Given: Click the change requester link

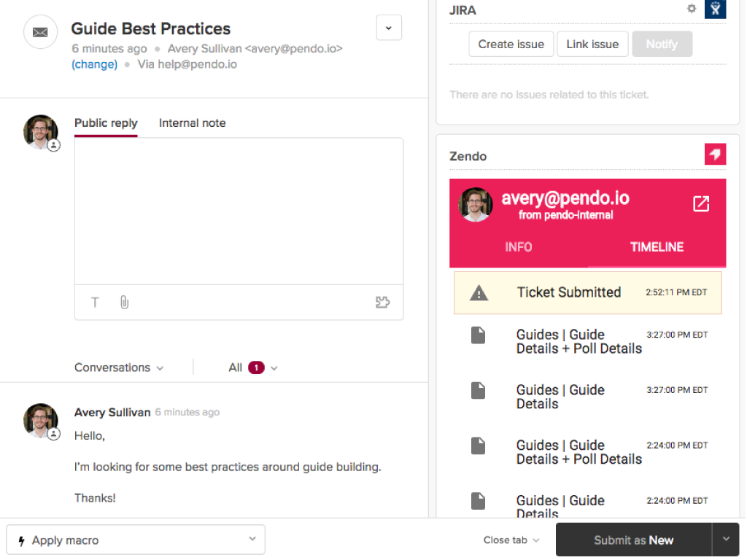Looking at the screenshot, I should 94,64.
